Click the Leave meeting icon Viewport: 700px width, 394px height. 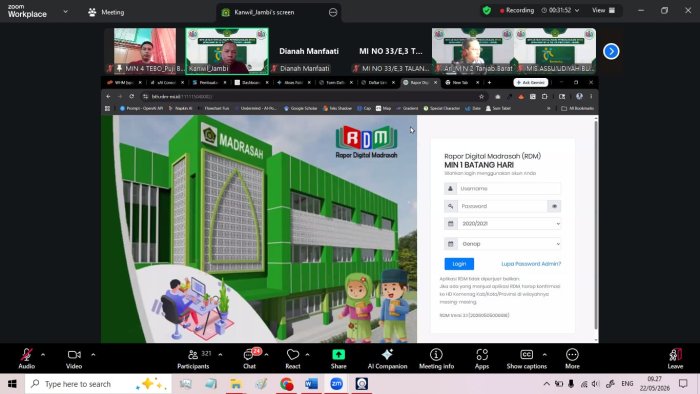(675, 355)
